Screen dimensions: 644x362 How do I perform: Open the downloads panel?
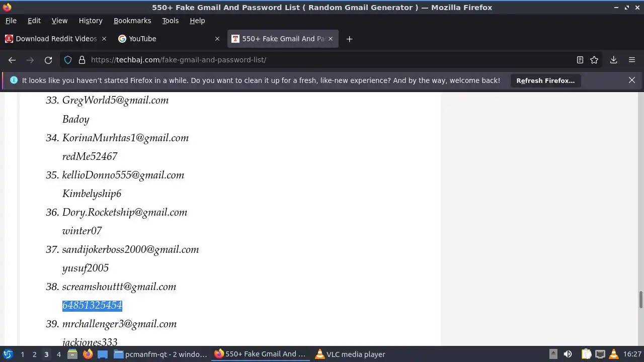[x=614, y=60]
